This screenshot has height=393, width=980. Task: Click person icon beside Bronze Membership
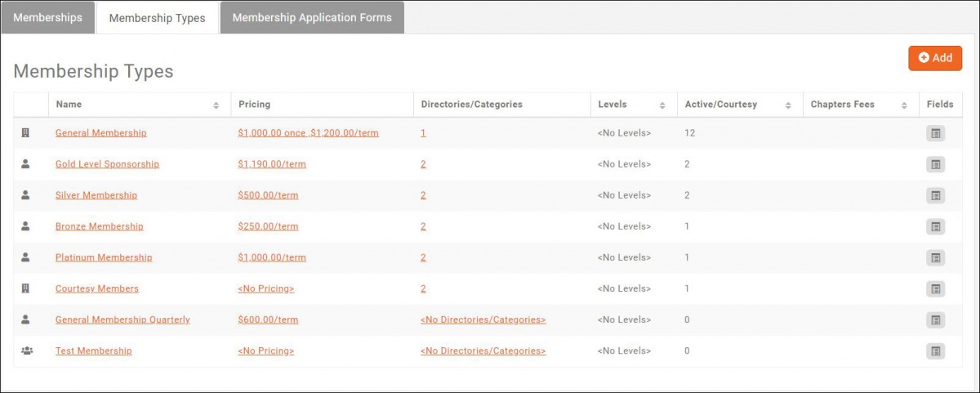[x=25, y=226]
